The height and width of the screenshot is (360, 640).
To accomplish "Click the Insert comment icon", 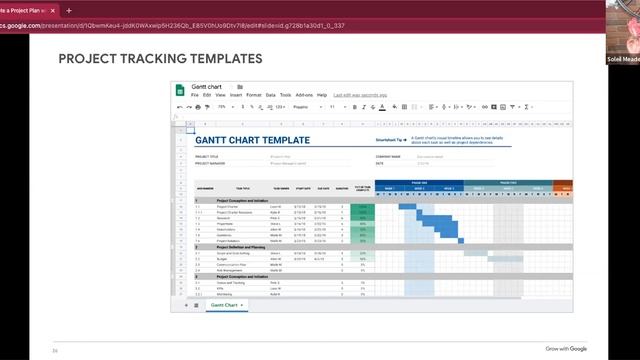I will tap(494, 107).
